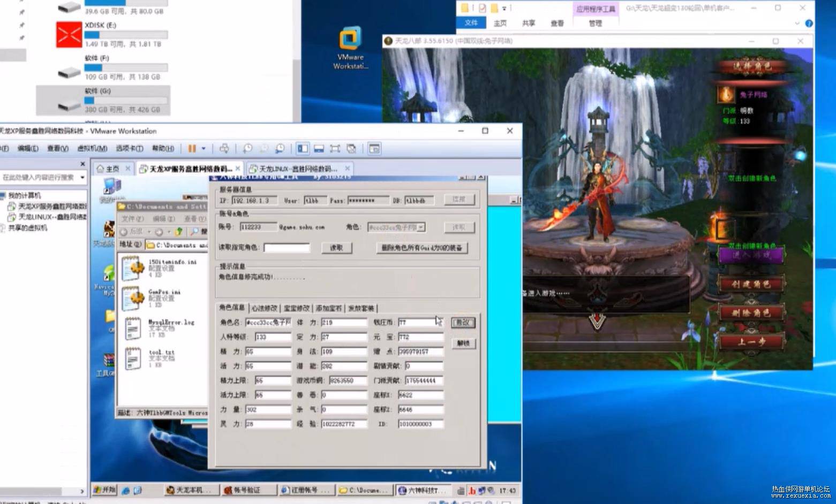Click the 经验 value field

pos(344,424)
